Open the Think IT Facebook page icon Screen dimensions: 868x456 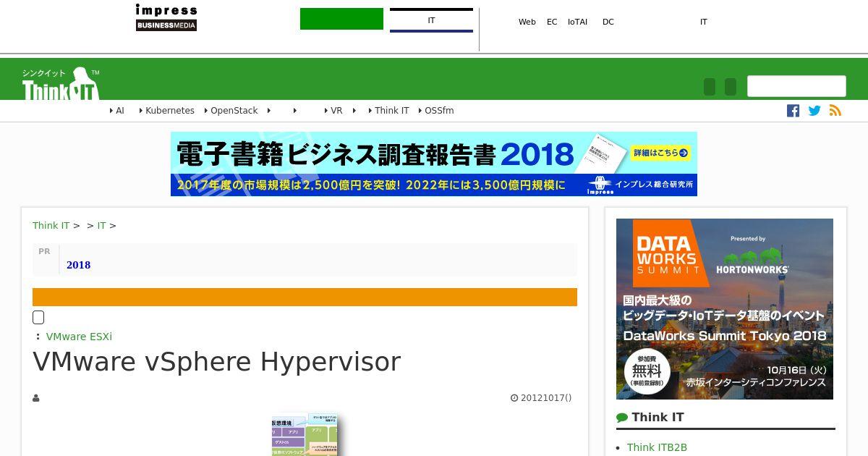click(793, 111)
